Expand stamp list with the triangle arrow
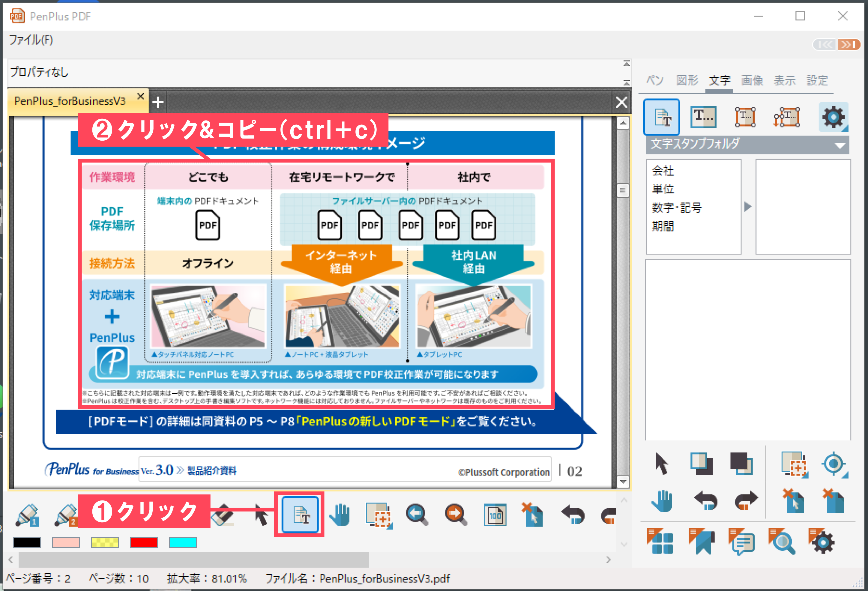This screenshot has height=591, width=868. (747, 207)
